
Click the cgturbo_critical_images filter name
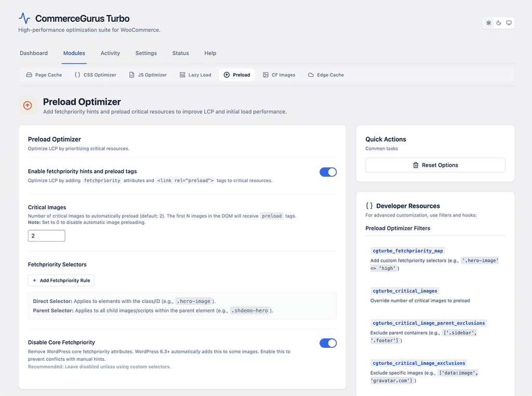point(405,291)
